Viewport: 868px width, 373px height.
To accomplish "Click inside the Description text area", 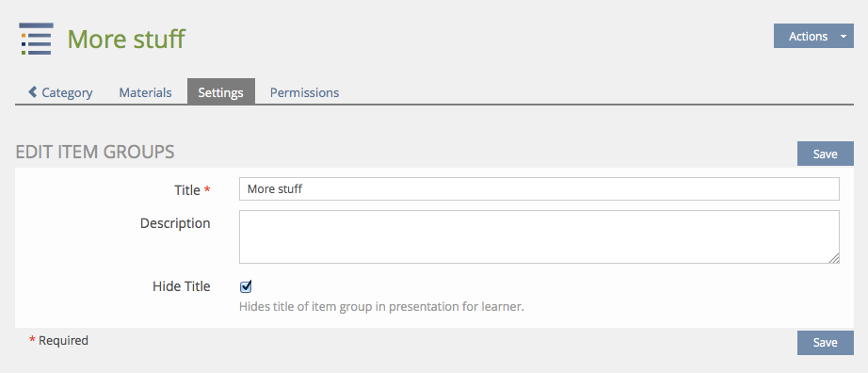I will 539,236.
